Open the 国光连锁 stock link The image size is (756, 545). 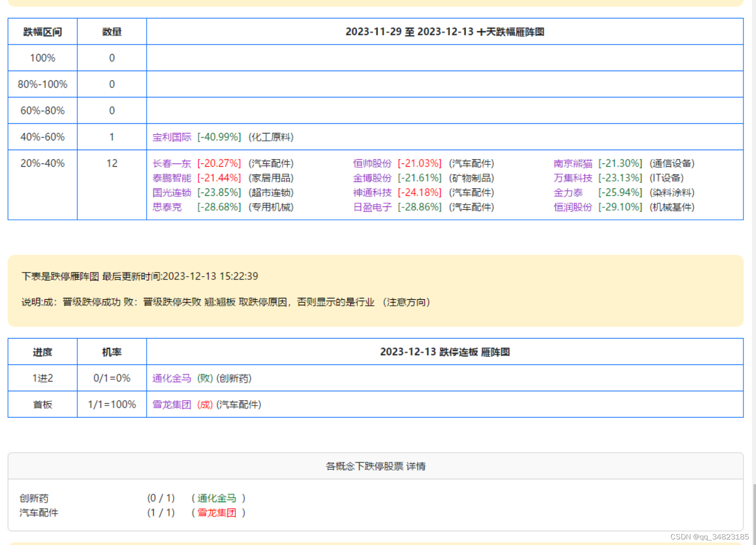pyautogui.click(x=172, y=193)
